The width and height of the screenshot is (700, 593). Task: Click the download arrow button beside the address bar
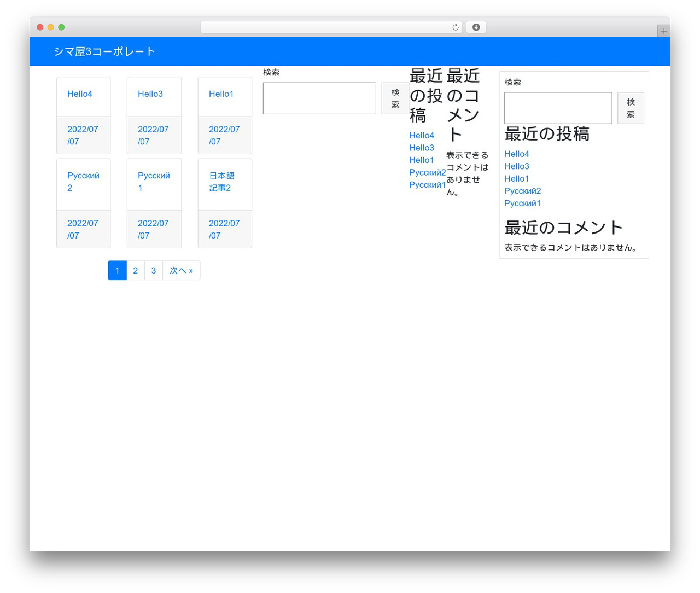[476, 27]
